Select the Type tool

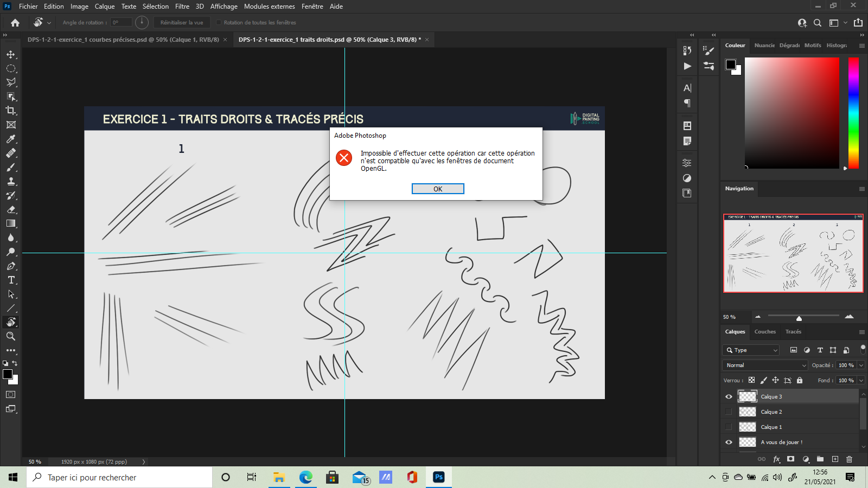coord(11,280)
